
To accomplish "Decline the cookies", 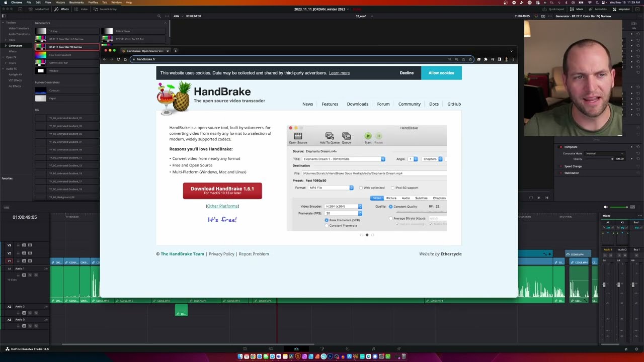I will coord(407,73).
